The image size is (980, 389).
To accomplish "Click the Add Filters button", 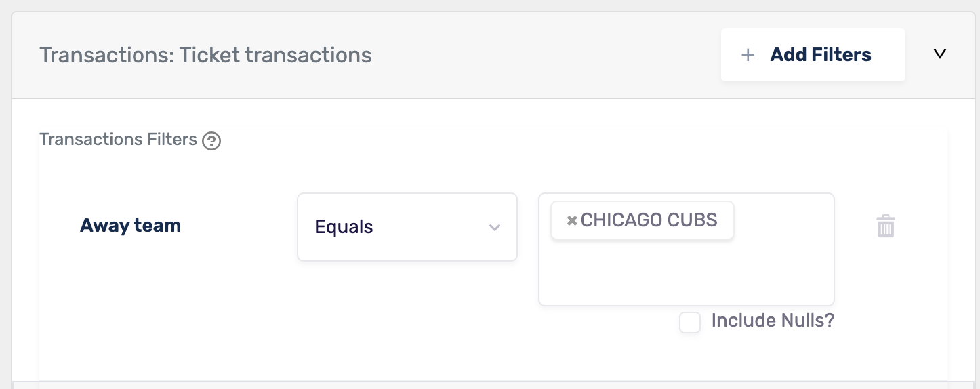I will [x=813, y=55].
